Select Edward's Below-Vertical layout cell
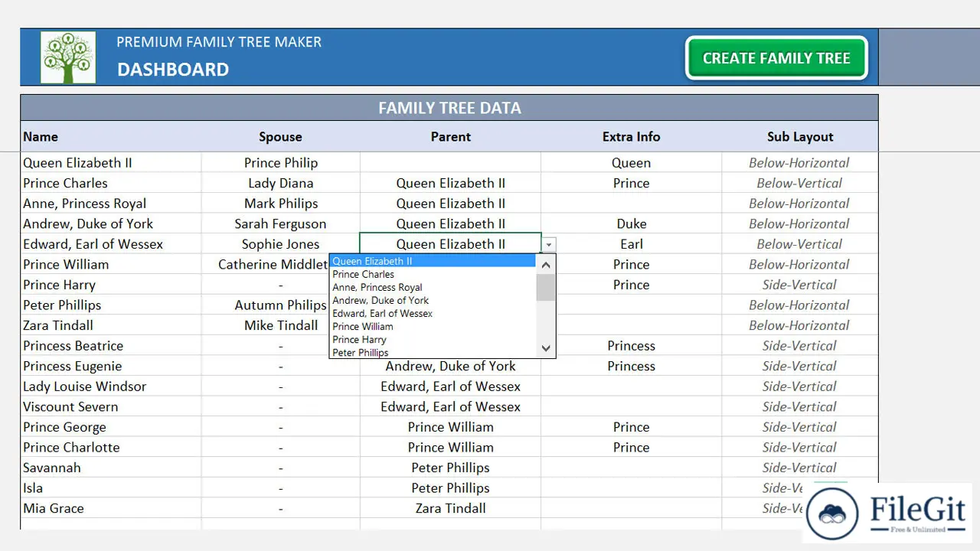 799,244
